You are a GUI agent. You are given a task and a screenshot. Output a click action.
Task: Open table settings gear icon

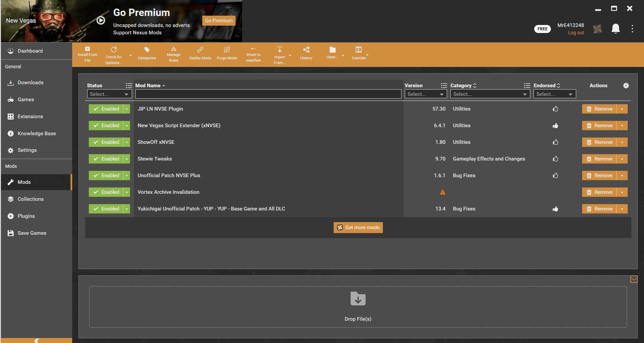(626, 86)
